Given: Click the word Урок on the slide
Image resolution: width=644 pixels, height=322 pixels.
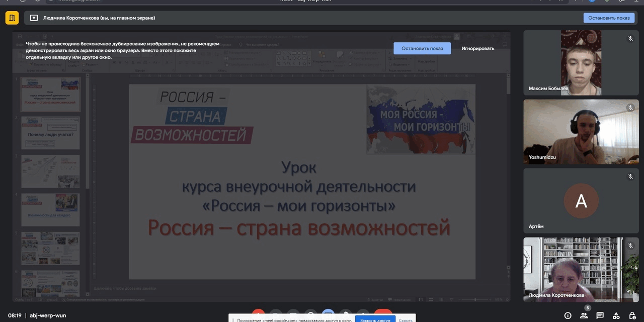Looking at the screenshot, I should (x=299, y=167).
